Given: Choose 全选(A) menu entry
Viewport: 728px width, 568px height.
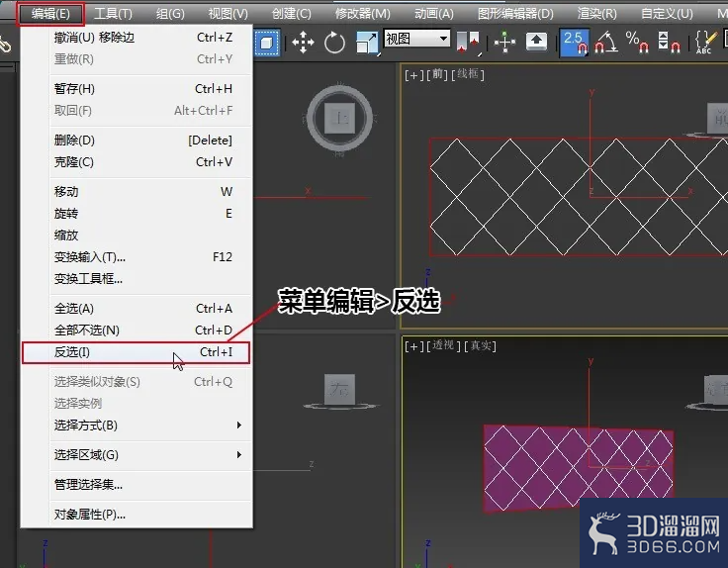Looking at the screenshot, I should point(136,309).
